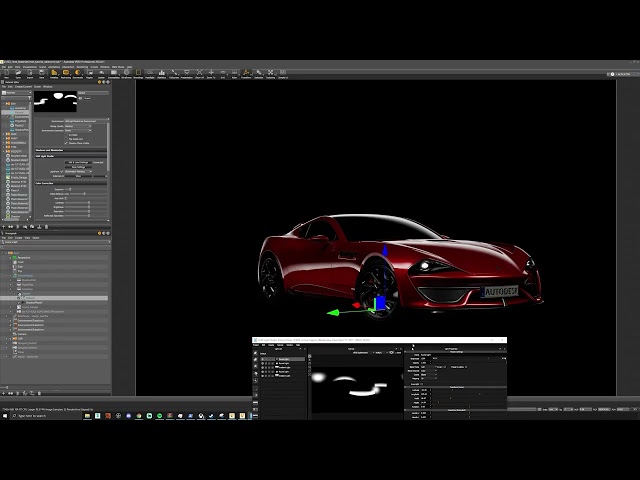Image resolution: width=640 pixels, height=480 pixels.
Task: Click the Windows Start button
Action: tap(5, 416)
